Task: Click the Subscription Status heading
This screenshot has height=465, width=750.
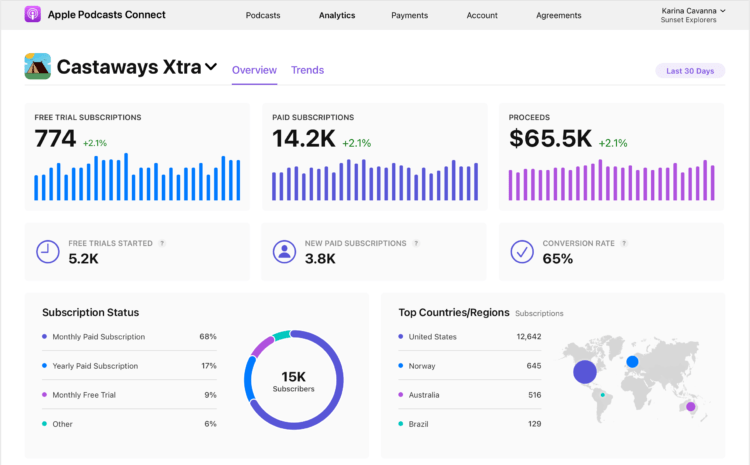Action: click(x=90, y=312)
